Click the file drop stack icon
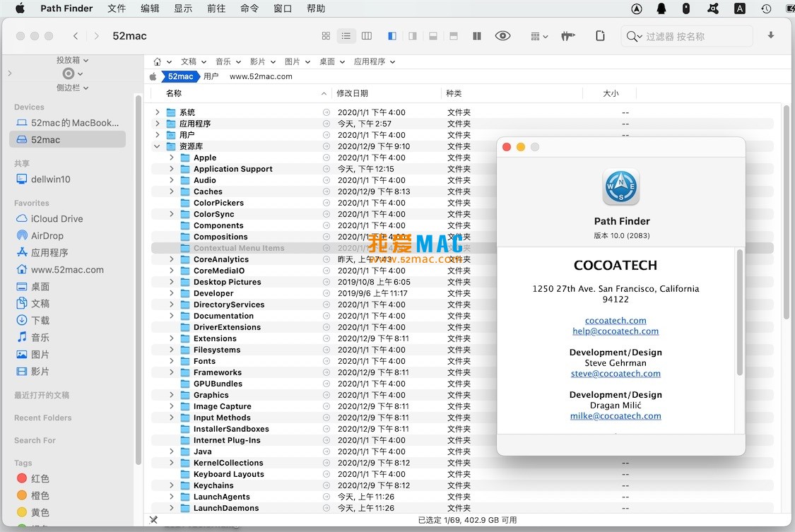The width and height of the screenshot is (795, 532). 600,35
